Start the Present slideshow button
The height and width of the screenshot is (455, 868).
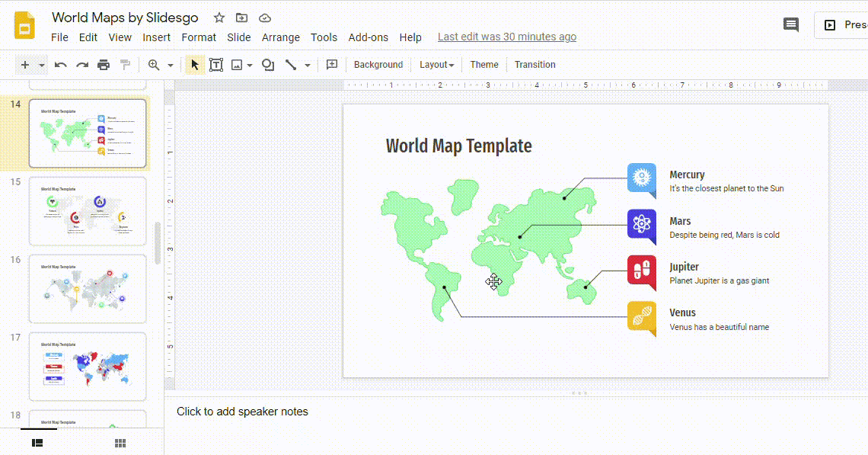tap(841, 25)
